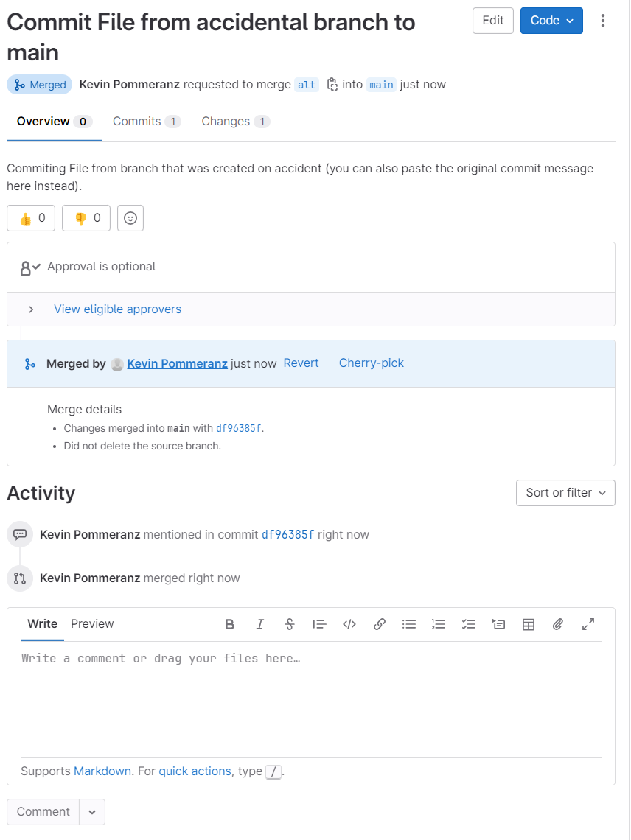Image resolution: width=631 pixels, height=840 pixels.
Task: Open the Code dropdown menu
Action: tap(551, 21)
